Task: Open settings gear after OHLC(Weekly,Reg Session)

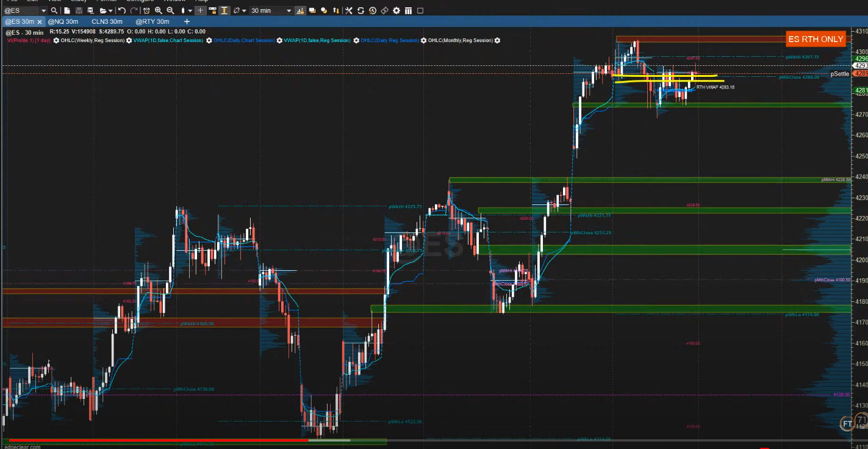Action: tap(129, 40)
